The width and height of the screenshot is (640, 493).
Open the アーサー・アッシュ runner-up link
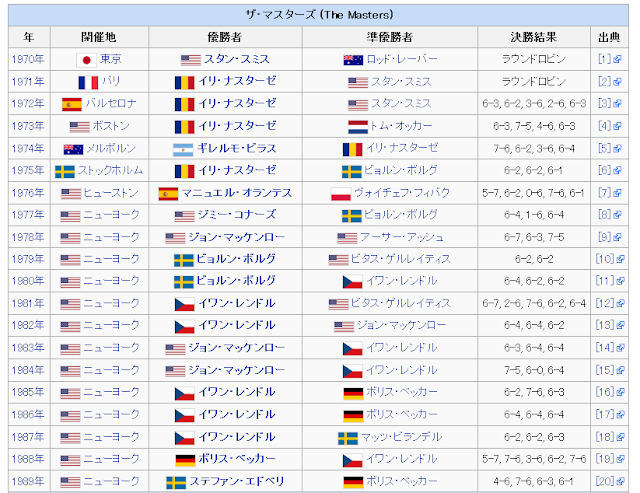(x=402, y=237)
